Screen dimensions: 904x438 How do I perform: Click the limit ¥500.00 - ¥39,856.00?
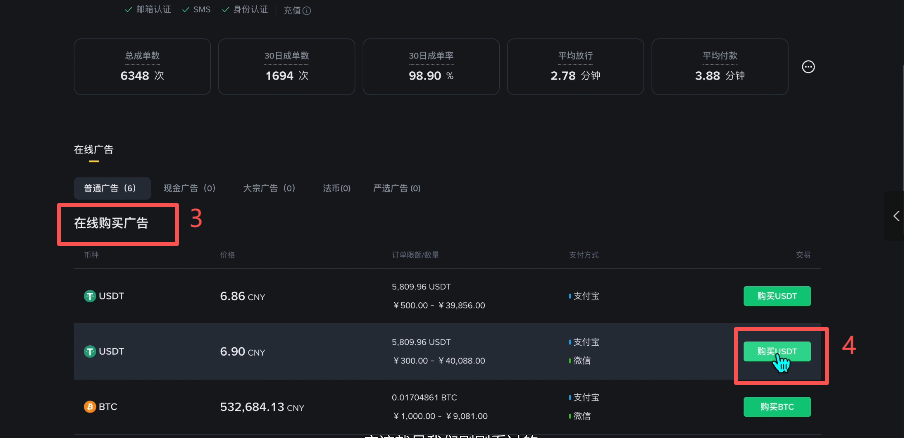point(439,305)
